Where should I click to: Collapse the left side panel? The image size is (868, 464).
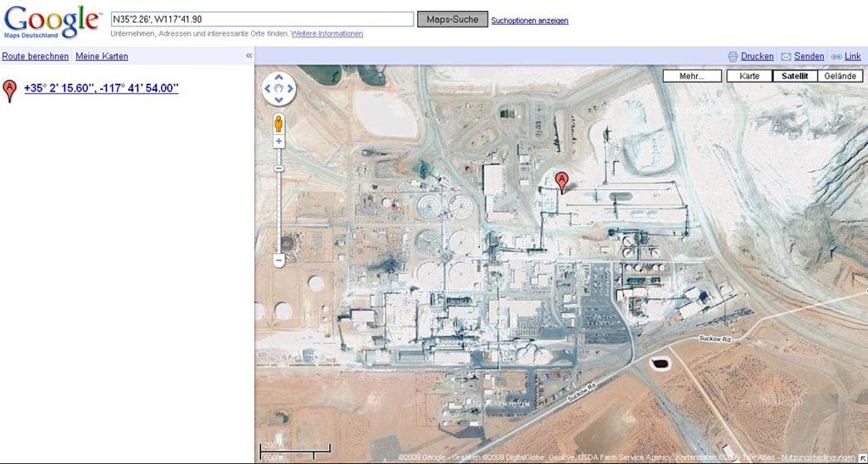point(249,56)
